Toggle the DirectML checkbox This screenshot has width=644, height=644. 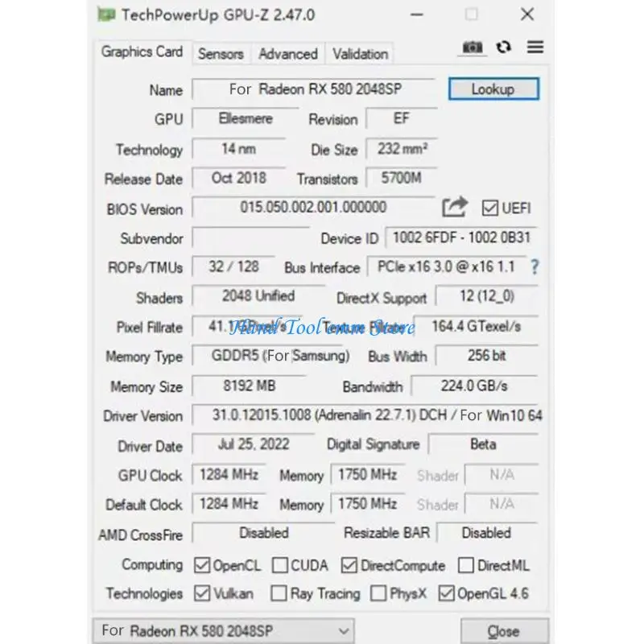[x=466, y=565]
